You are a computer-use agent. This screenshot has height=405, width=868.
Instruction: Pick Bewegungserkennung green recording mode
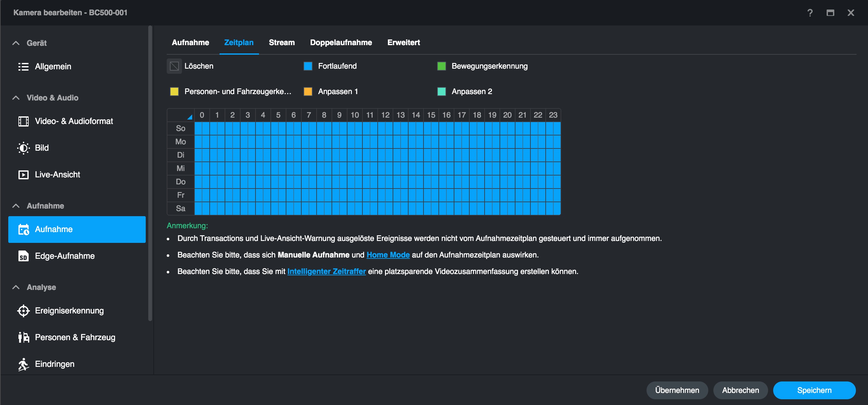(441, 66)
